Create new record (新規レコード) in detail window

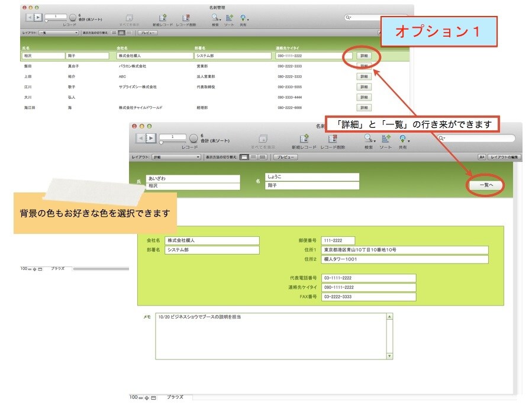click(x=304, y=142)
